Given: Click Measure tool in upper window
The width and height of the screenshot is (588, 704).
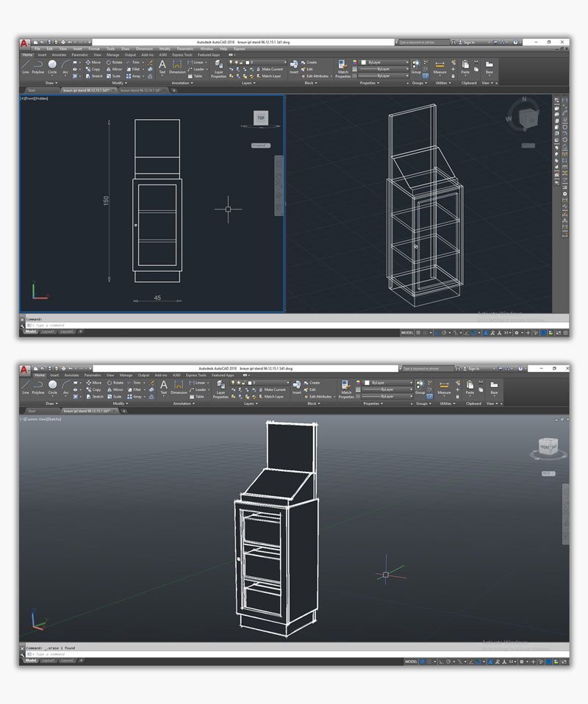Looking at the screenshot, I should point(440,67).
